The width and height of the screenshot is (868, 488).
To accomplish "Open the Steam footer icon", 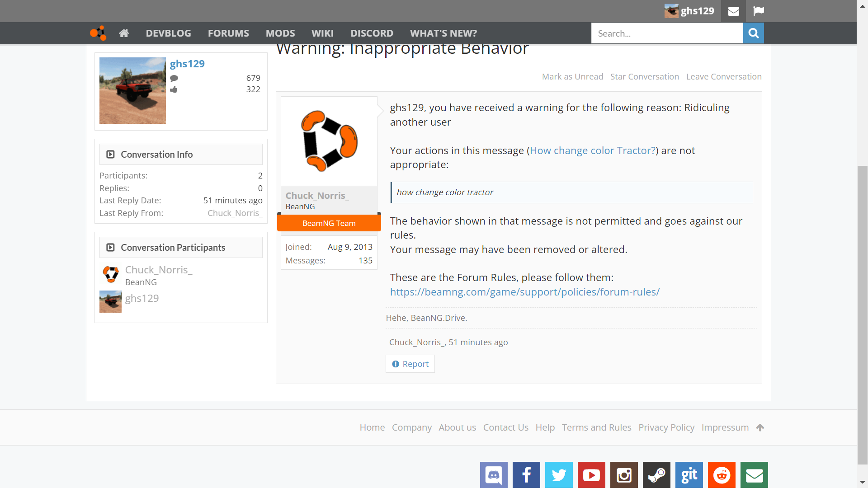I will [656, 475].
